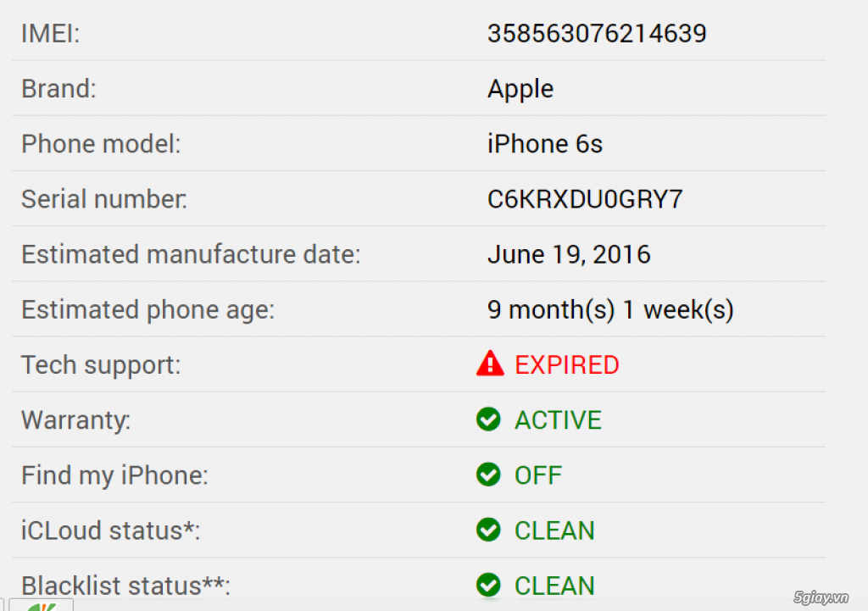The width and height of the screenshot is (868, 611).
Task: Select the IMEI number 358563076214639
Action: click(x=597, y=34)
